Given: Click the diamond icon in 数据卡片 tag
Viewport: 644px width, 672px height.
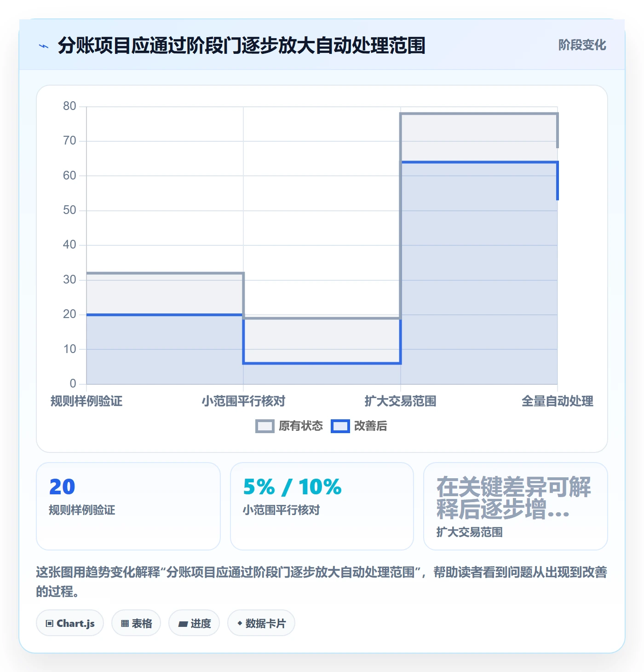Looking at the screenshot, I should click(240, 623).
